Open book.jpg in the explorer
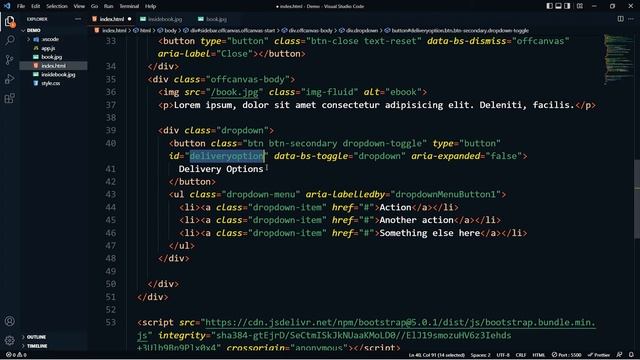This screenshot has height=360, width=640. point(51,57)
